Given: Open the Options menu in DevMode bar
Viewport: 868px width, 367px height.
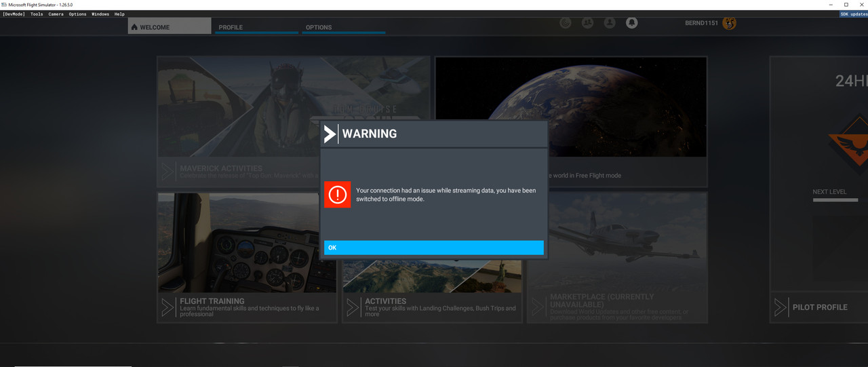Looking at the screenshot, I should tap(77, 14).
